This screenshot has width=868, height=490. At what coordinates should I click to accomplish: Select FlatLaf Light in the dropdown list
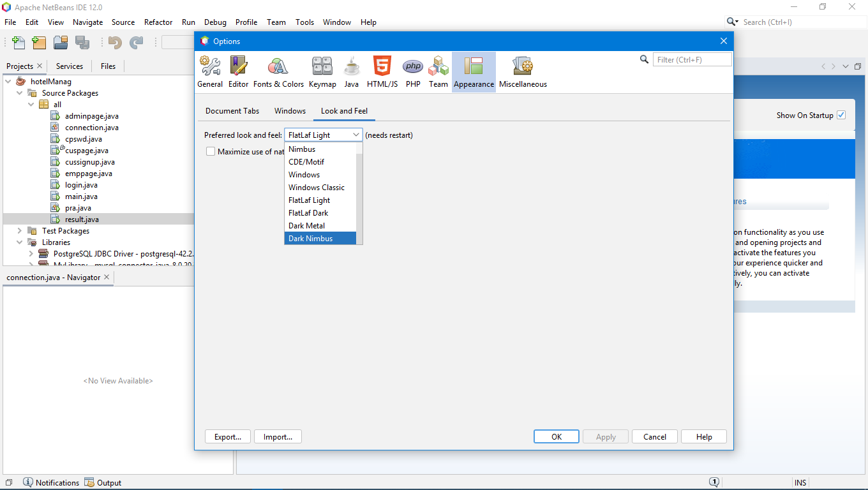(x=320, y=200)
